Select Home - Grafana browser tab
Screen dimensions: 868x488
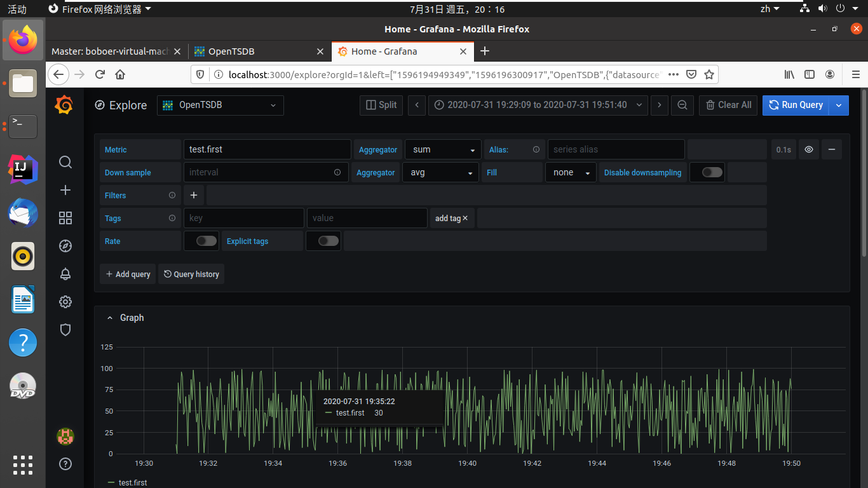pyautogui.click(x=403, y=51)
